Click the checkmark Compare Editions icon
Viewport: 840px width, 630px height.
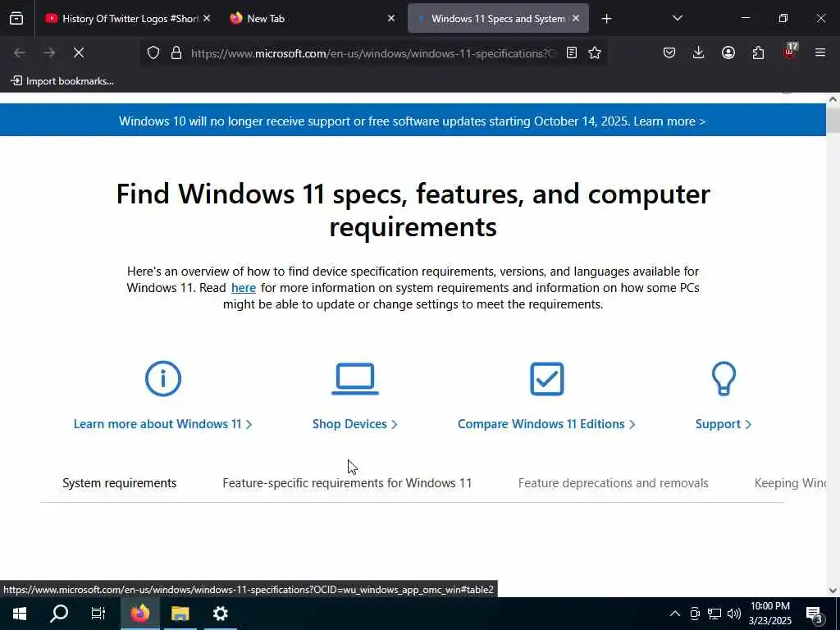click(x=546, y=379)
